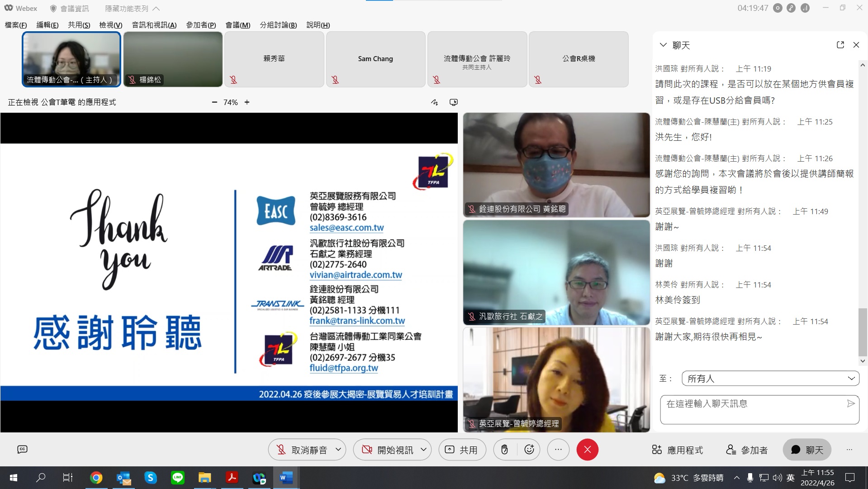Click the chat scrollbar up arrow
Viewport: 868px width, 489px height.
click(x=863, y=65)
